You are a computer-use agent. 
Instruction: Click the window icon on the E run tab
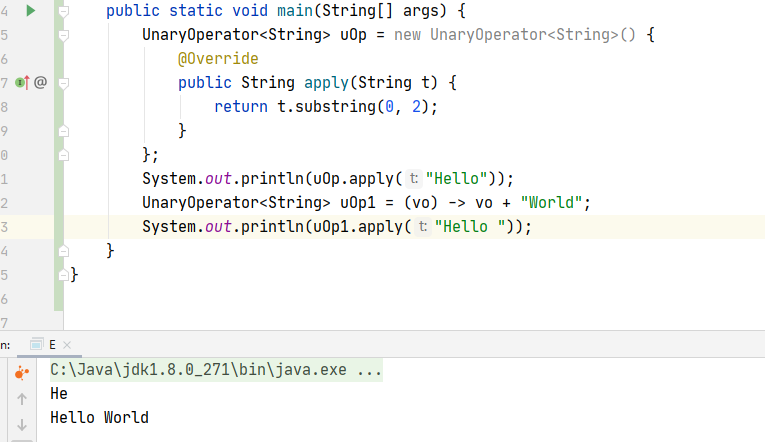click(37, 344)
